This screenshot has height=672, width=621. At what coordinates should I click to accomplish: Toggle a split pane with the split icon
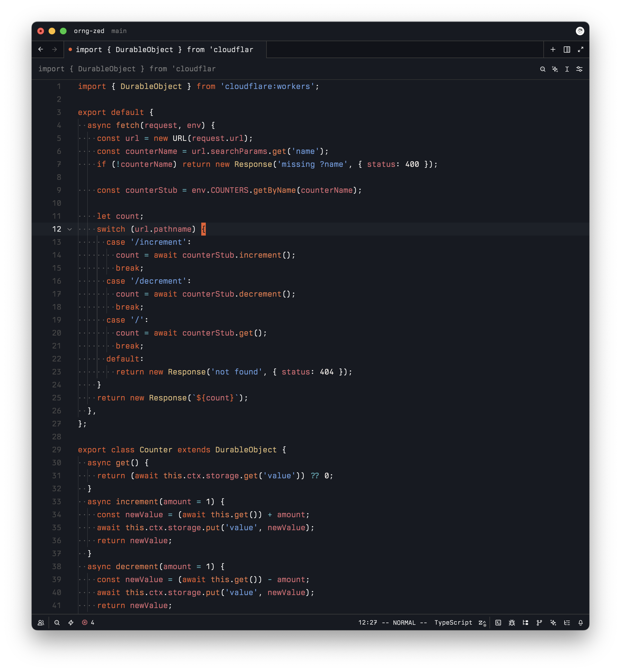pos(566,49)
